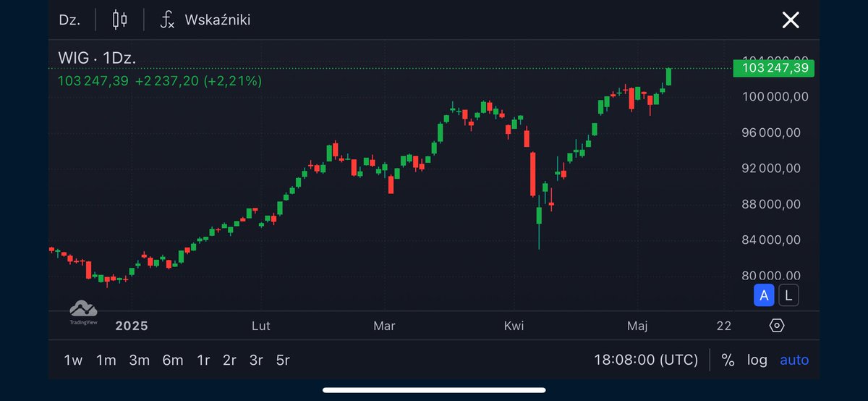Select the 22 date label on time axis
Viewport: 868px width, 401px height.
pos(724,326)
